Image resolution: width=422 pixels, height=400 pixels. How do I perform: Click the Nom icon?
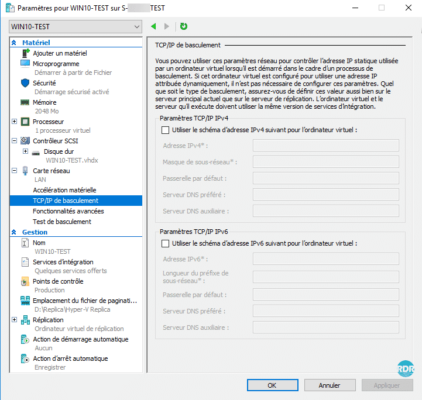click(x=25, y=243)
